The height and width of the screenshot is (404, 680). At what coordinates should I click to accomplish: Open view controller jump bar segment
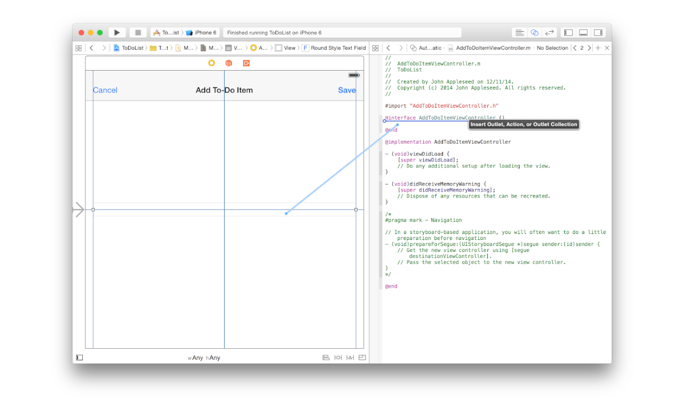[258, 48]
